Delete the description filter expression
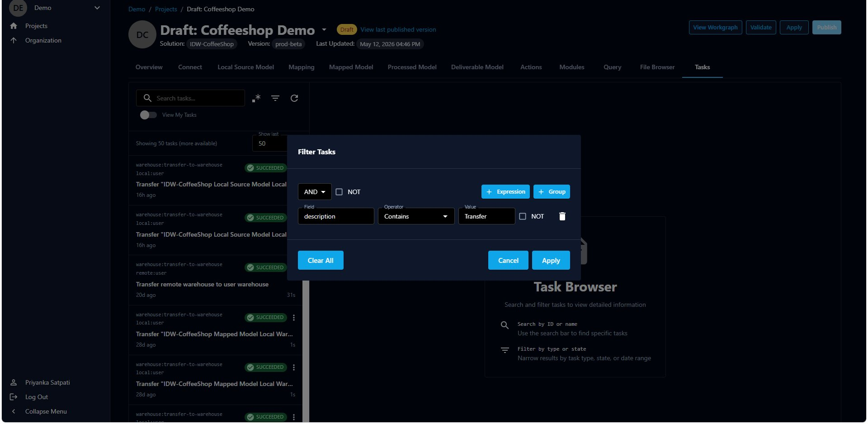 tap(562, 216)
